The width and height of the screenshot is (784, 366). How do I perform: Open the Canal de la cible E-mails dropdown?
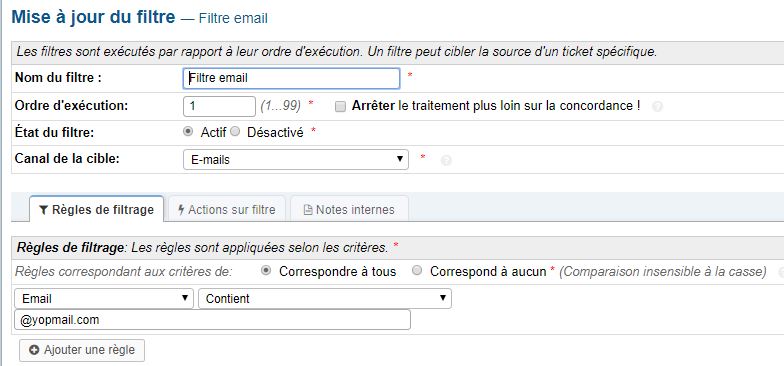click(x=296, y=160)
